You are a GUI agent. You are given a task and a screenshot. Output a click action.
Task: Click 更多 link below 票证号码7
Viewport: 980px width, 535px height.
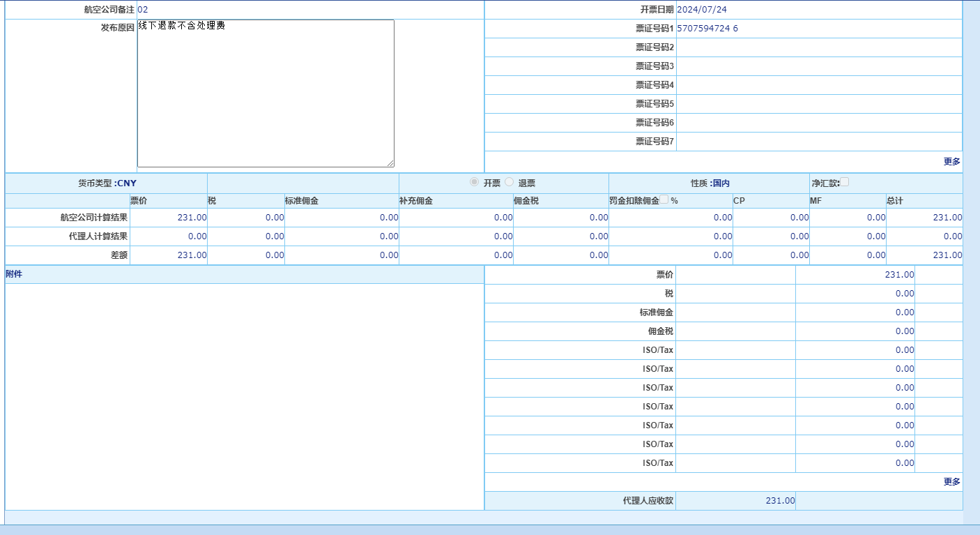[951, 161]
